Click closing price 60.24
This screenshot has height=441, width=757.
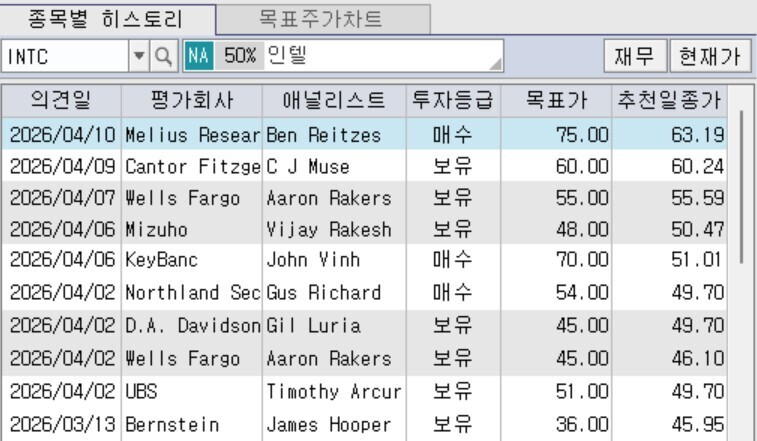click(698, 166)
